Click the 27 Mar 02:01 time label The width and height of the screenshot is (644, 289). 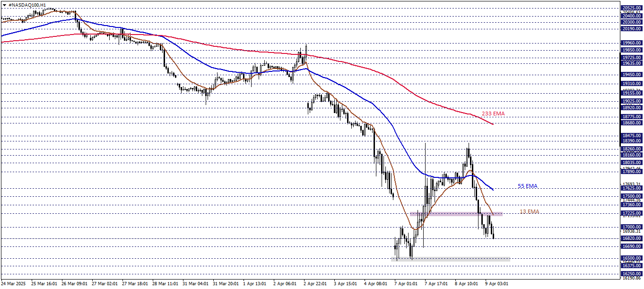pos(104,284)
